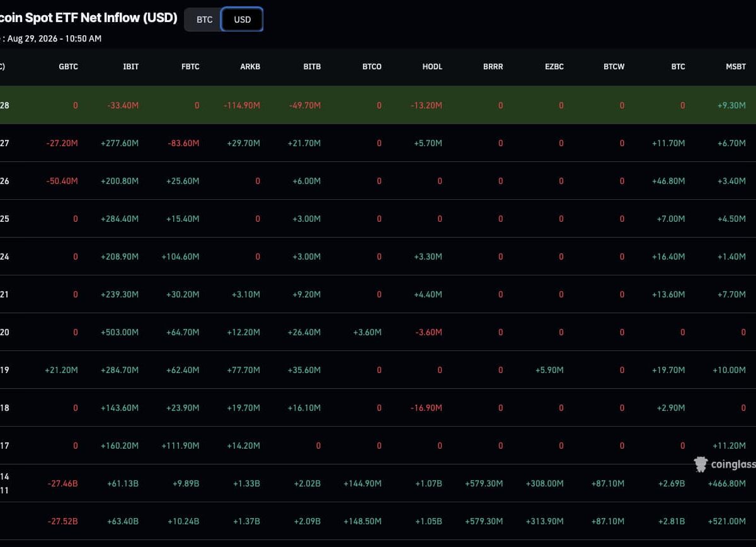Switch to the BTC unit toggle
This screenshot has width=756, height=547.
(x=204, y=20)
